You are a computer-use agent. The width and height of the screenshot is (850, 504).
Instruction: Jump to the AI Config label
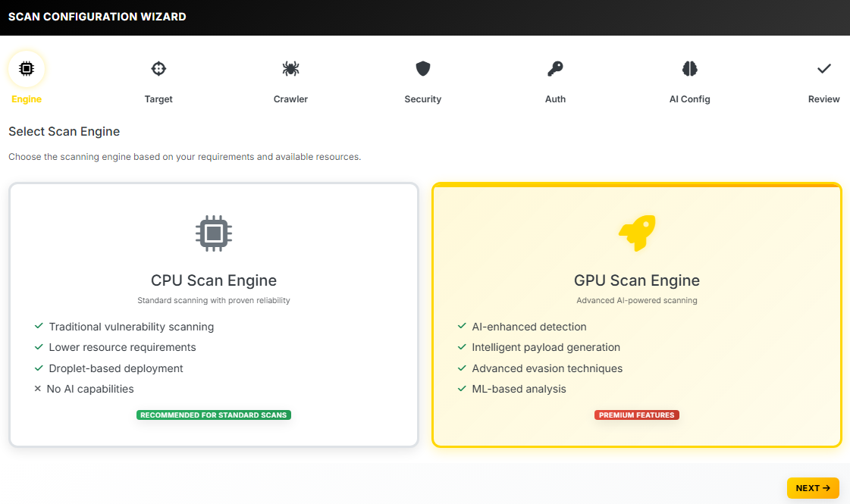(689, 99)
